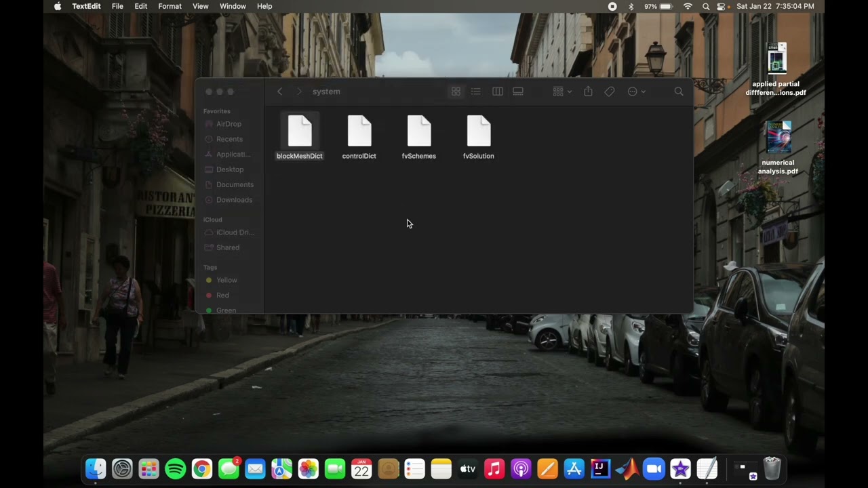Open the Apple menu
Image resolution: width=868 pixels, height=488 pixels.
58,6
